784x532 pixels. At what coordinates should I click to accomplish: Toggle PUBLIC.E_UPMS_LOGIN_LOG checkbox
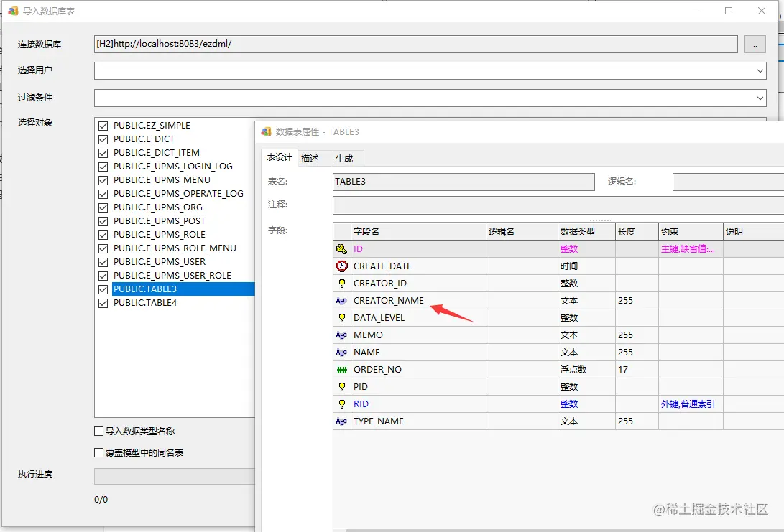pyautogui.click(x=103, y=167)
